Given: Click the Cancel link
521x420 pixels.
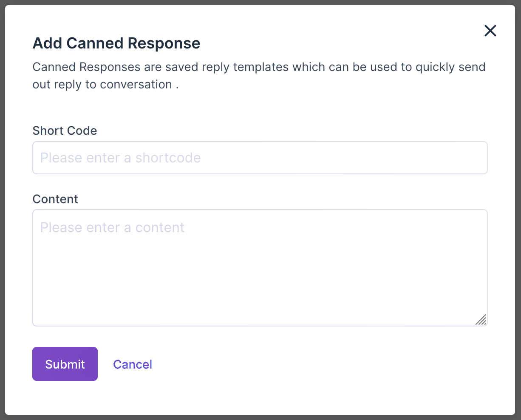Looking at the screenshot, I should [133, 364].
